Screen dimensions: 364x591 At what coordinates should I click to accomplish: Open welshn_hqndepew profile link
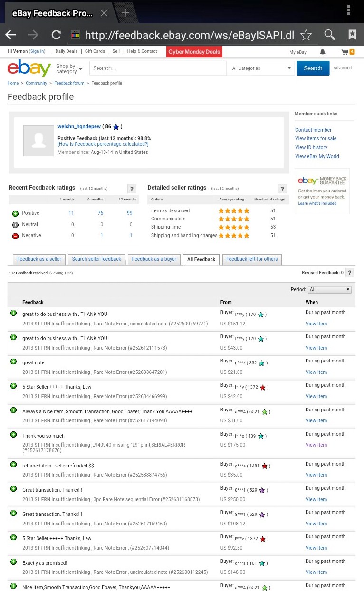coord(79,126)
